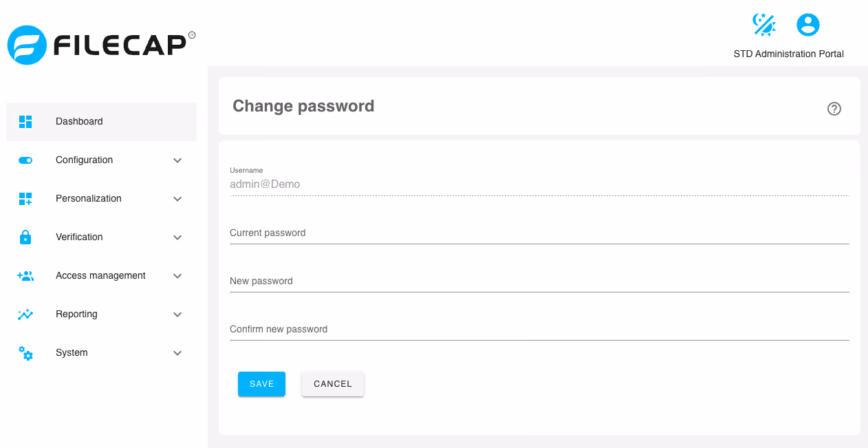Toggle the dark/light theme icon
Image resolution: width=868 pixels, height=448 pixels.
[764, 25]
